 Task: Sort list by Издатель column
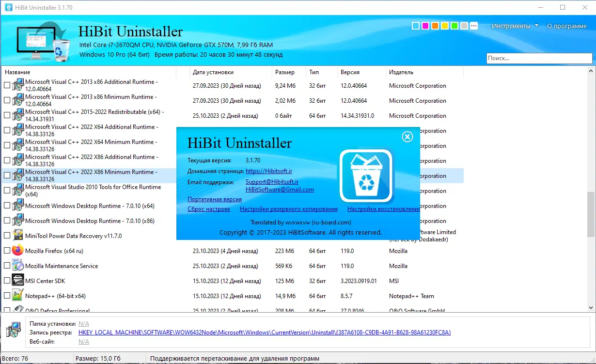click(x=424, y=72)
